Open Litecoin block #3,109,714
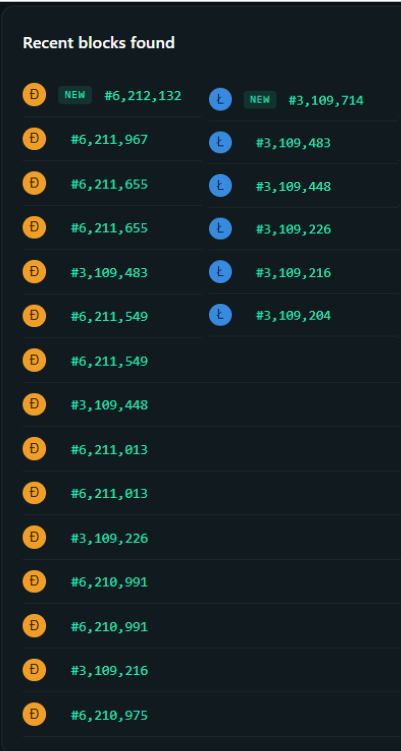Image resolution: width=401 pixels, height=751 pixels. (x=326, y=101)
